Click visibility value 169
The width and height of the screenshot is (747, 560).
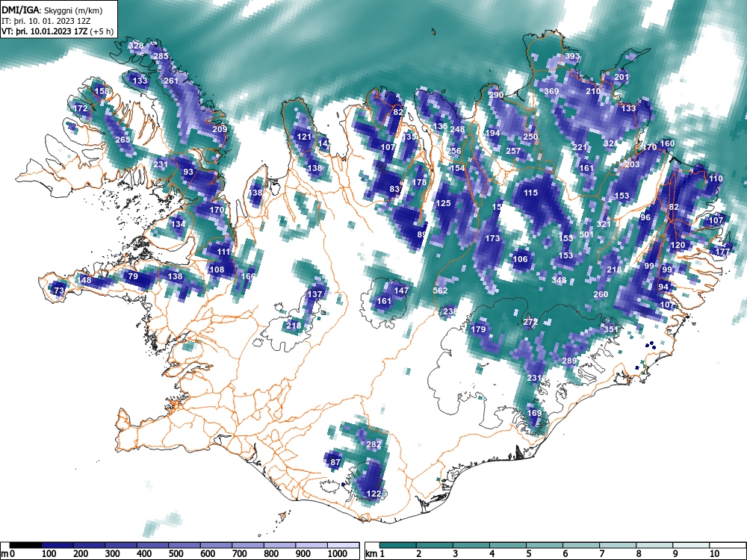(535, 412)
